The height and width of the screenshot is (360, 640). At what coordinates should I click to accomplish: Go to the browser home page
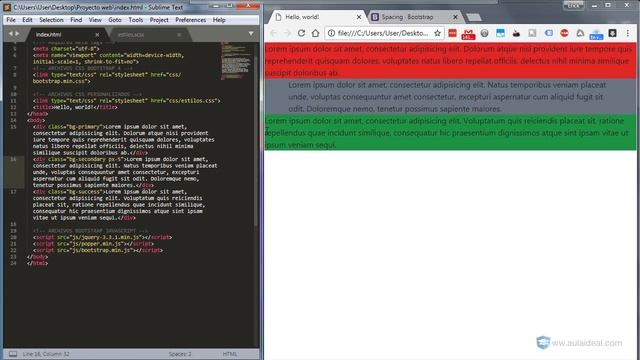coord(316,33)
